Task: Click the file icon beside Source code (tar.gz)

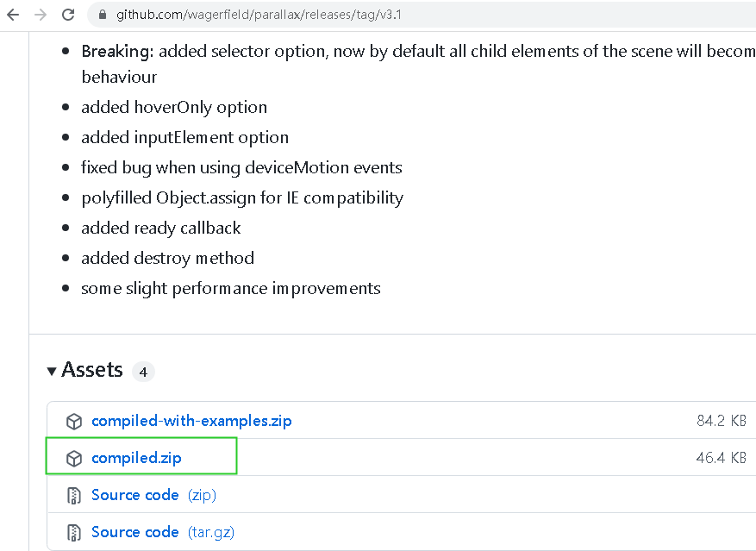Action: (74, 532)
